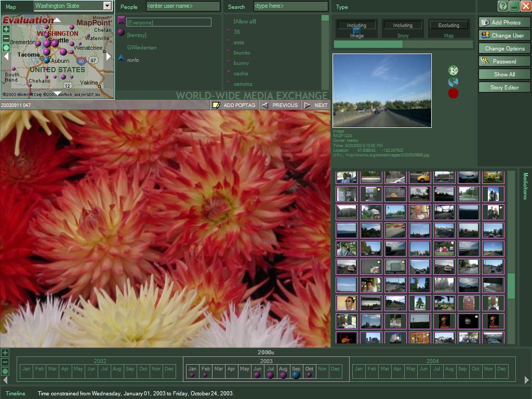Toggle the Including Story type filter
This screenshot has height=399, width=532.
coord(403,29)
